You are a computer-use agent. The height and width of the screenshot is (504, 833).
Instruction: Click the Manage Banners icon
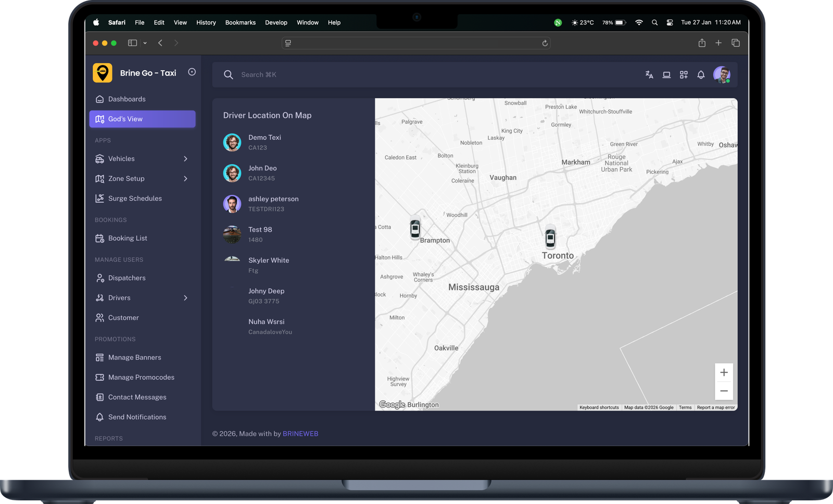[99, 357]
